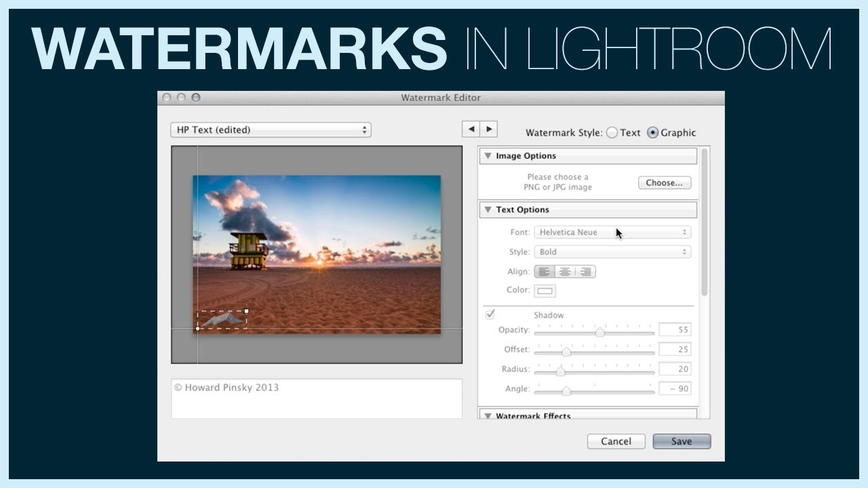
Task: Go to the next photo with right arrow
Action: [489, 129]
